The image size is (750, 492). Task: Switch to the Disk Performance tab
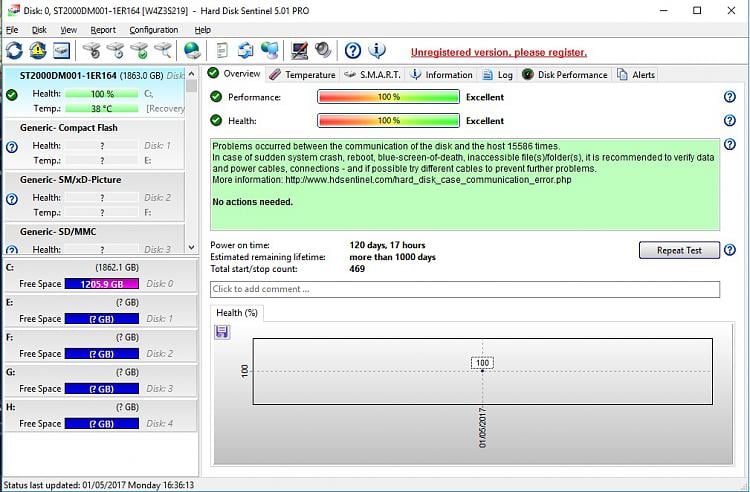click(565, 75)
